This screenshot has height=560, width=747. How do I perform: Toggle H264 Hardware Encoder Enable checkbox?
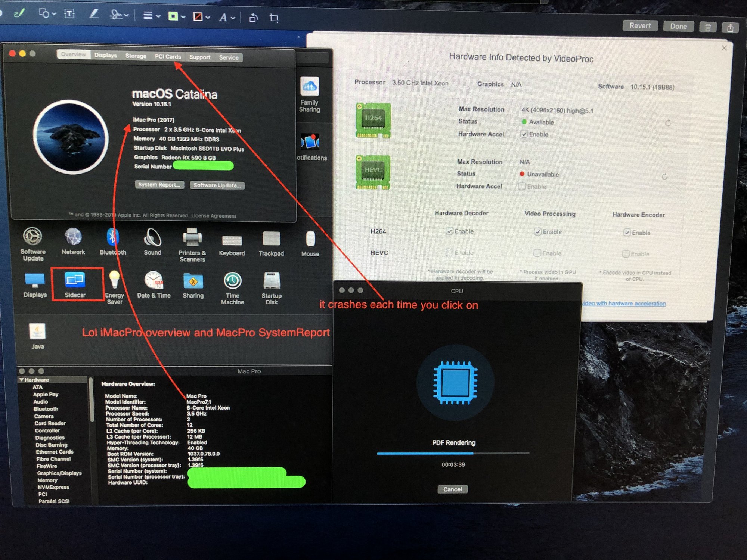pos(627,233)
